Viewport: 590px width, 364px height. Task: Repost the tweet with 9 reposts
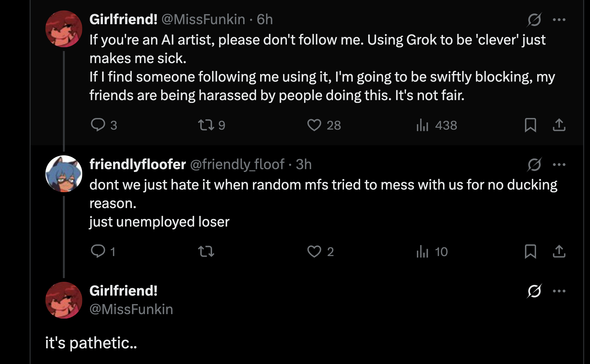[x=206, y=125]
